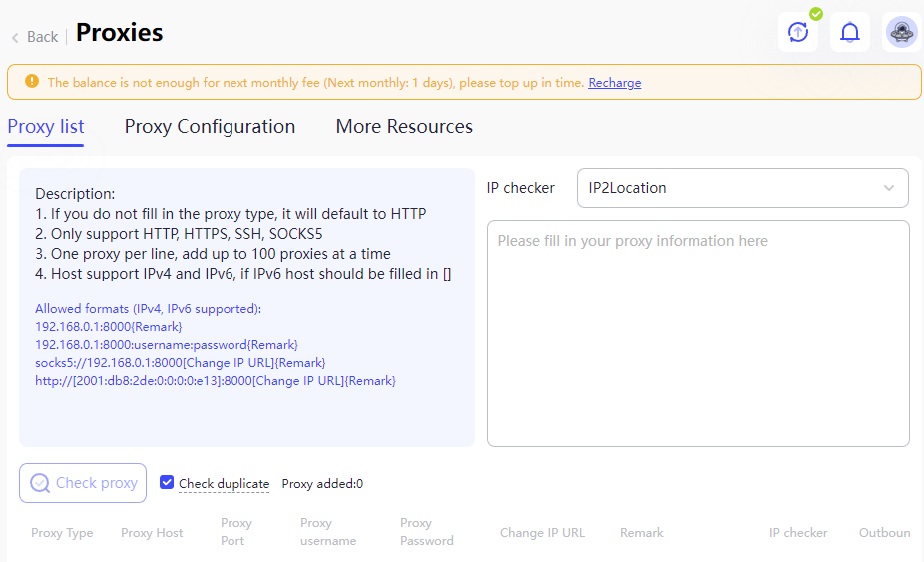Viewport: 924px width, 562px height.
Task: Click the Recharge link in the banner
Action: pos(614,83)
